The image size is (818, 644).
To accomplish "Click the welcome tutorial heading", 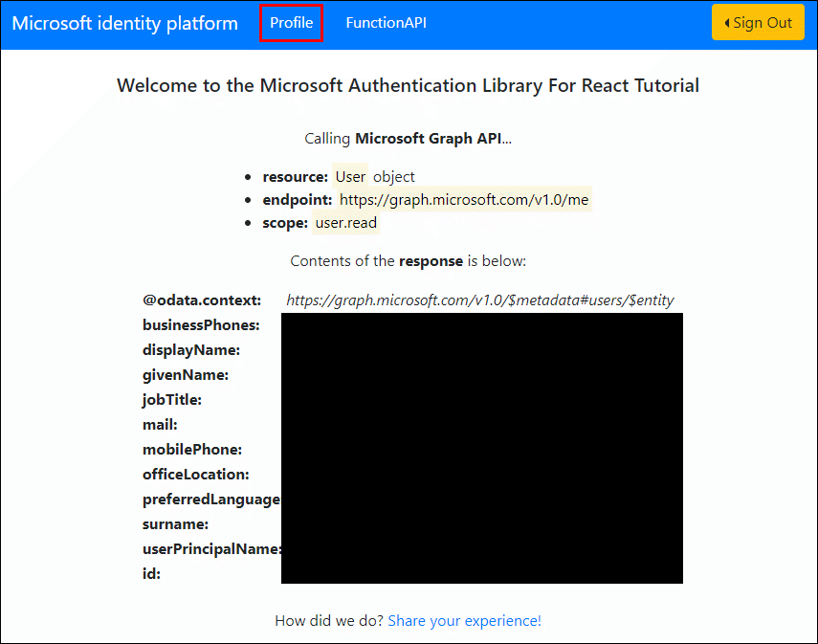I will click(x=408, y=85).
